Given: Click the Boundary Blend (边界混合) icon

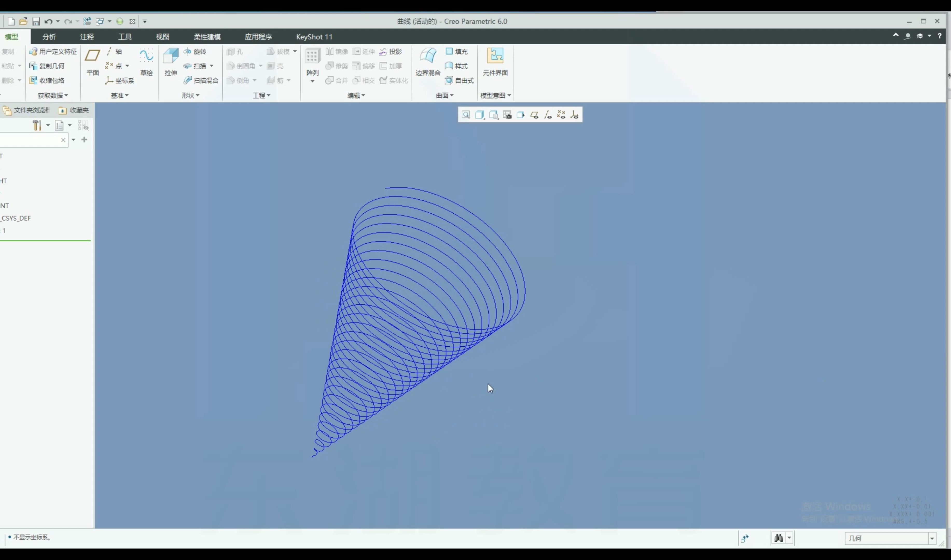Looking at the screenshot, I should coord(428,56).
